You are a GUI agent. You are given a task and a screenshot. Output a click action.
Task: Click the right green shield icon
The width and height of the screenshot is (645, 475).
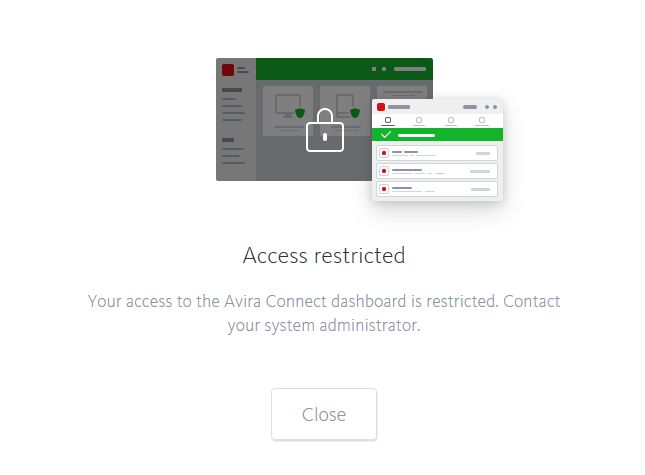point(355,112)
